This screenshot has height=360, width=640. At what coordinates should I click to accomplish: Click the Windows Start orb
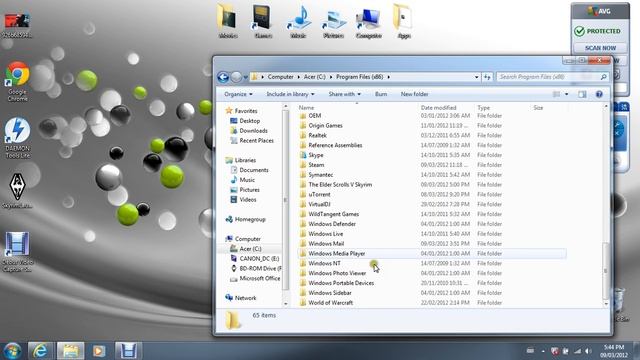12,351
